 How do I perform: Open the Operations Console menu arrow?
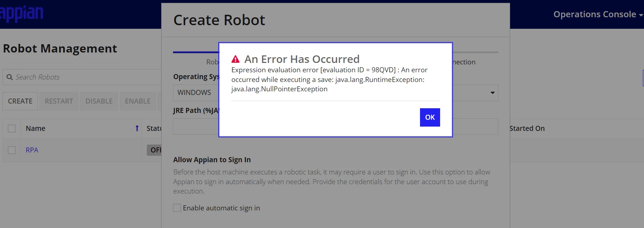pos(641,15)
